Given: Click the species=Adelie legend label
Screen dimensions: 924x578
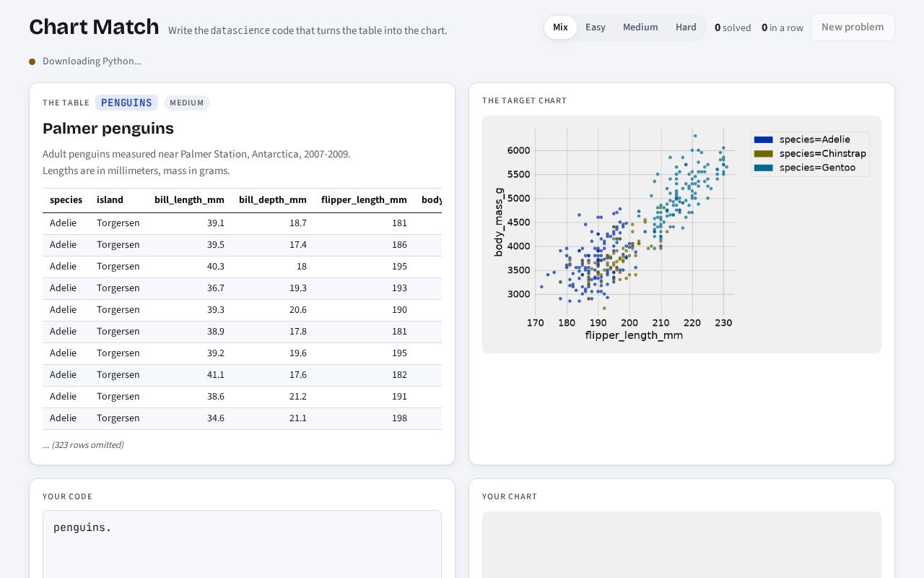Looking at the screenshot, I should click(815, 139).
